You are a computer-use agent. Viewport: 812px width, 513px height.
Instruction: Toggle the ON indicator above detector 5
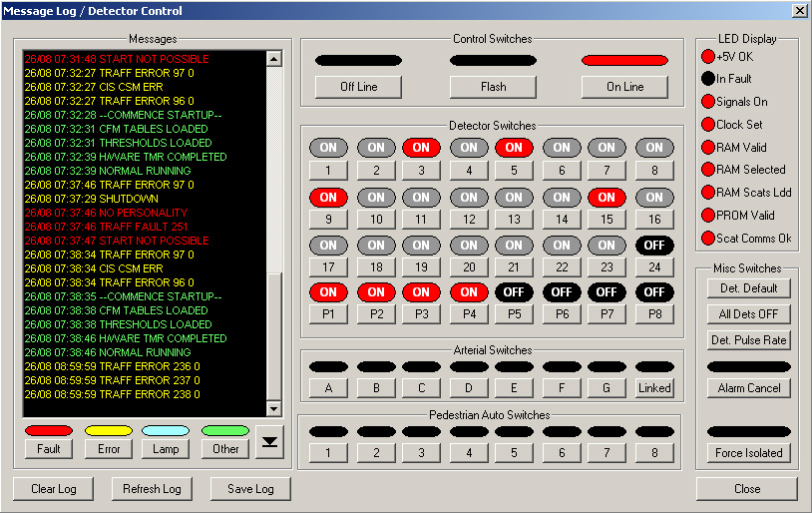pyautogui.click(x=514, y=148)
